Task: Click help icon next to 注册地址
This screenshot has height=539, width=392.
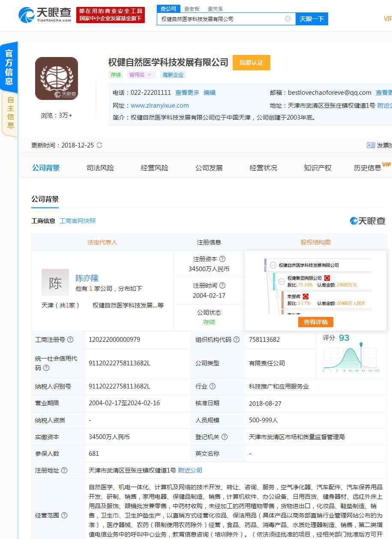Action: 64,470
